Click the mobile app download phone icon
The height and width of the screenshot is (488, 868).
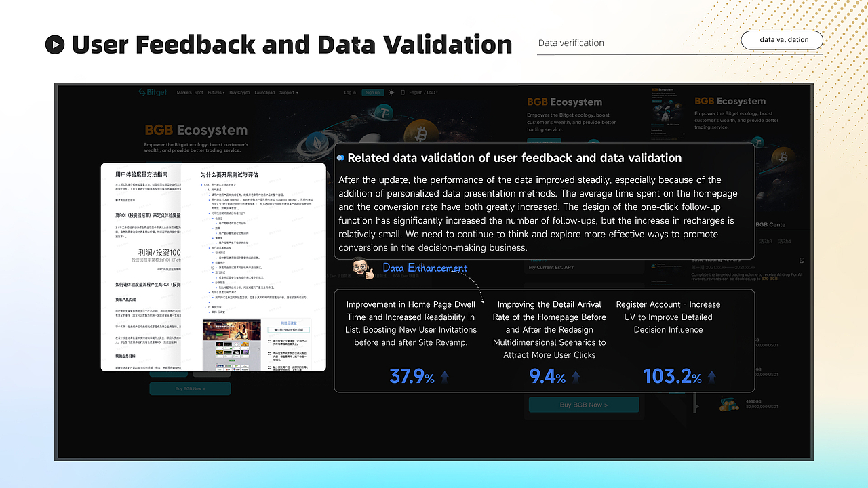click(x=403, y=92)
